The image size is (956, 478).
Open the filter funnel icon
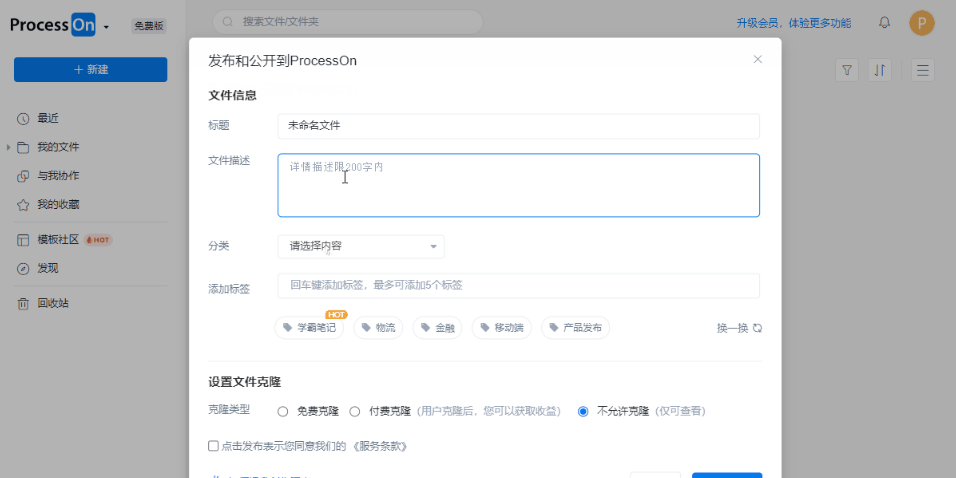click(x=846, y=70)
